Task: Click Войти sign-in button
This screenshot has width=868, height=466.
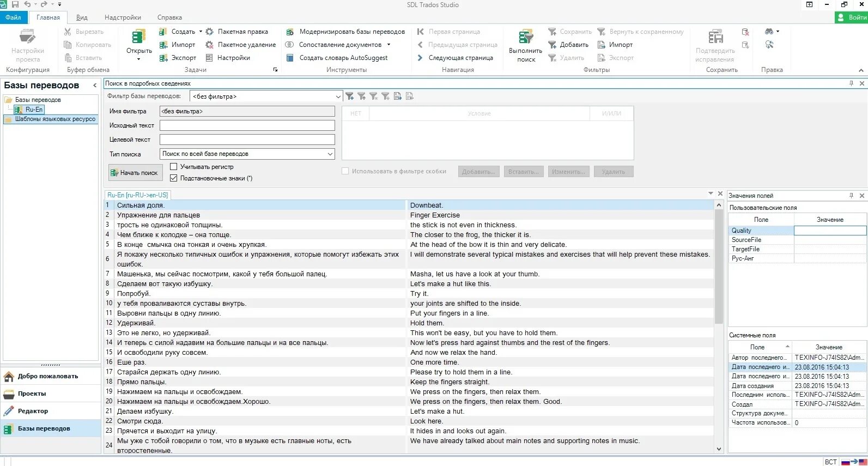Action: click(x=851, y=17)
